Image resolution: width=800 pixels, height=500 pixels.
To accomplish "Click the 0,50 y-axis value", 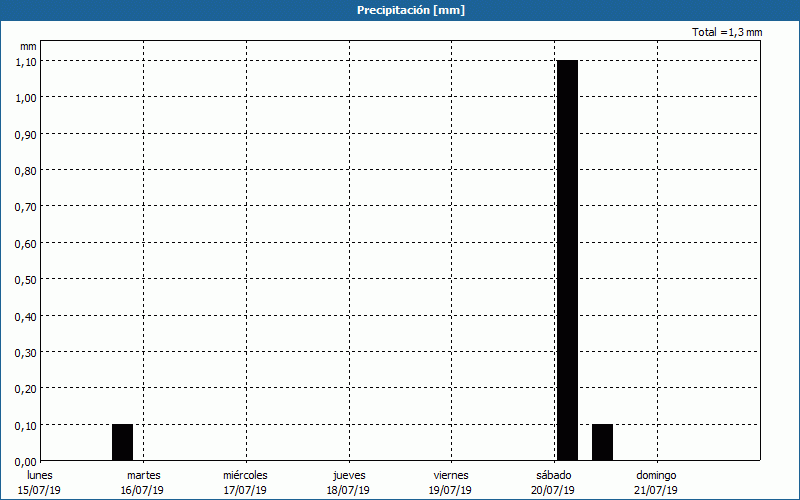I will [x=26, y=280].
